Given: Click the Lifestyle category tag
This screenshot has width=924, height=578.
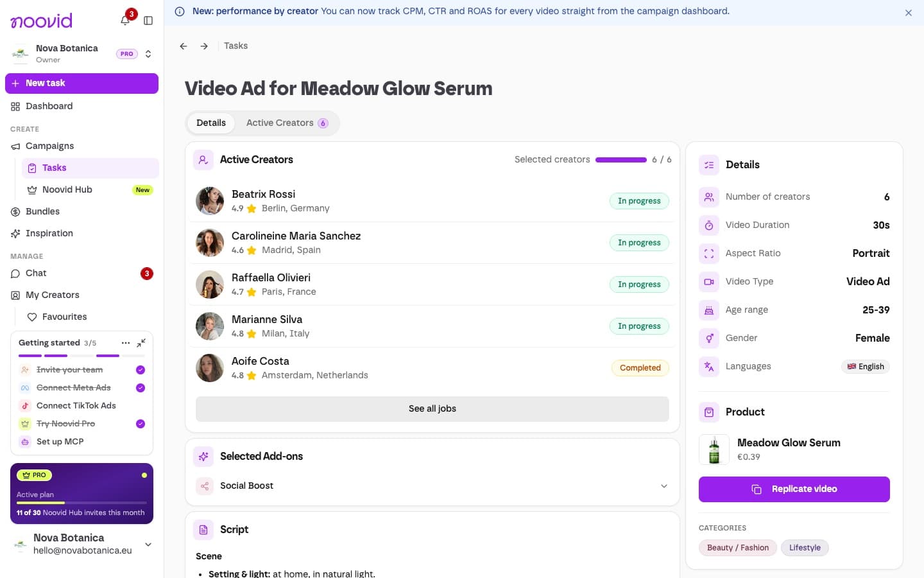Looking at the screenshot, I should click(805, 548).
